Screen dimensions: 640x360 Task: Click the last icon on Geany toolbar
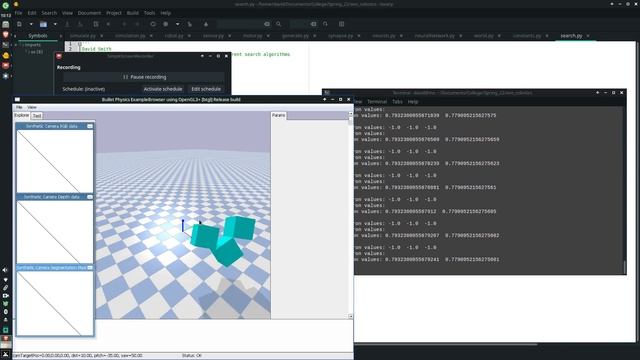(x=342, y=24)
